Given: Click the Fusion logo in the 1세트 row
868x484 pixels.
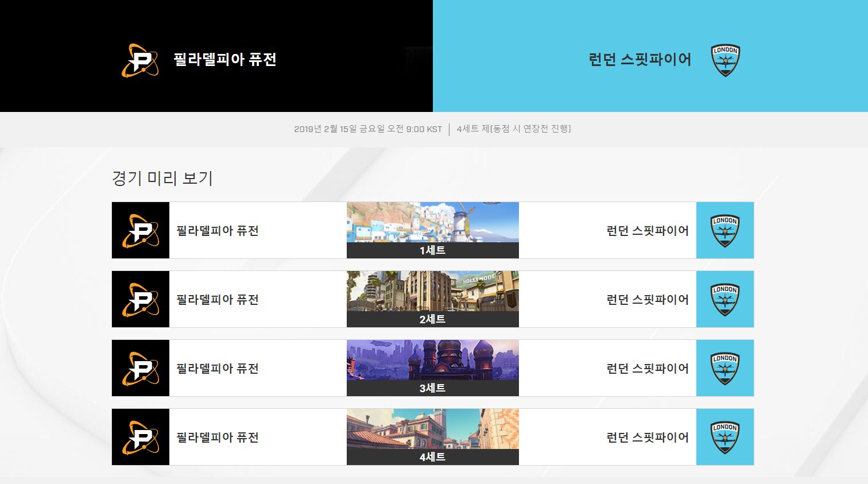Looking at the screenshot, I should point(141,230).
